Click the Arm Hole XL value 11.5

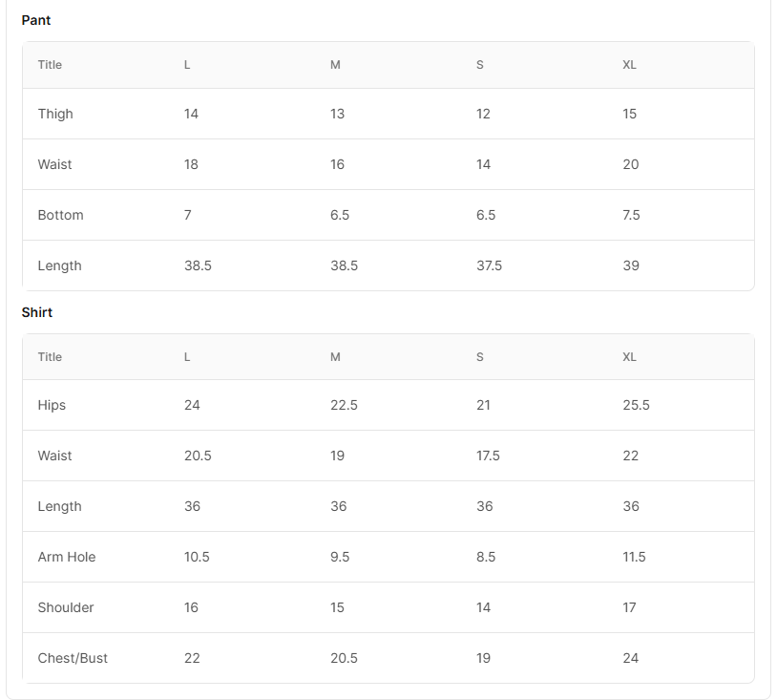pyautogui.click(x=634, y=557)
